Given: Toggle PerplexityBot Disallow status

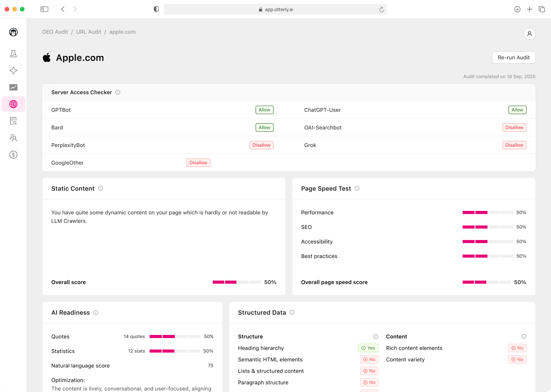Looking at the screenshot, I should 261,145.
